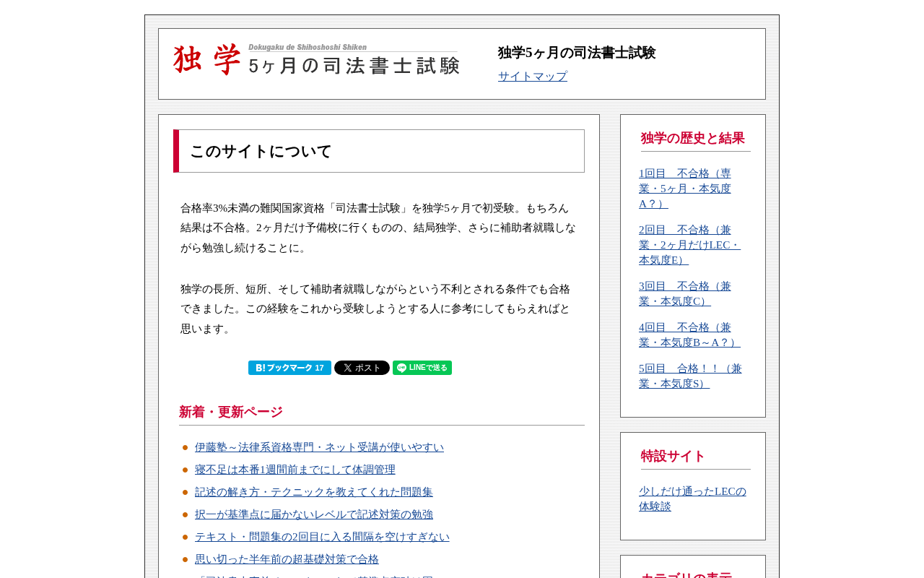
Task: Open the サイトマップ link
Action: pyautogui.click(x=533, y=77)
